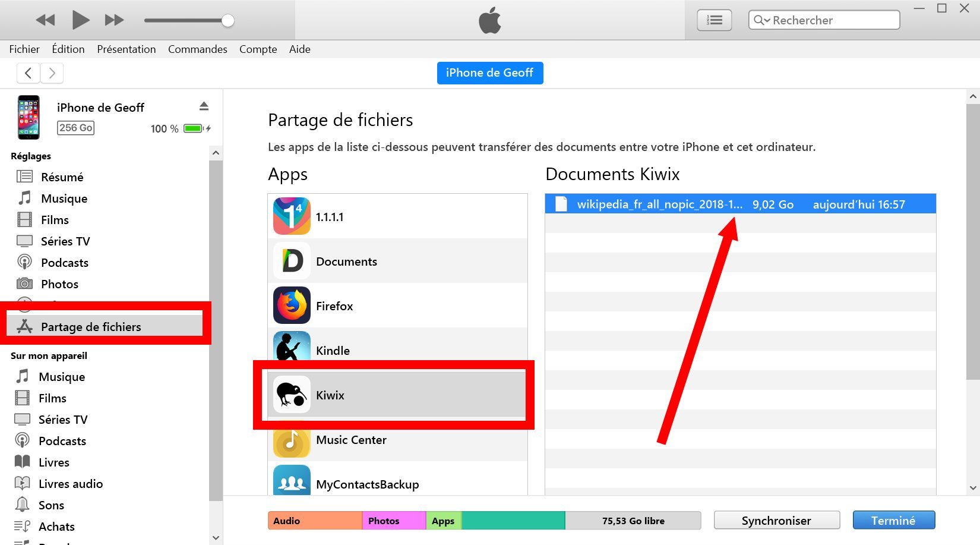Go back with the left chevron
This screenshot has height=545, width=980.
28,73
